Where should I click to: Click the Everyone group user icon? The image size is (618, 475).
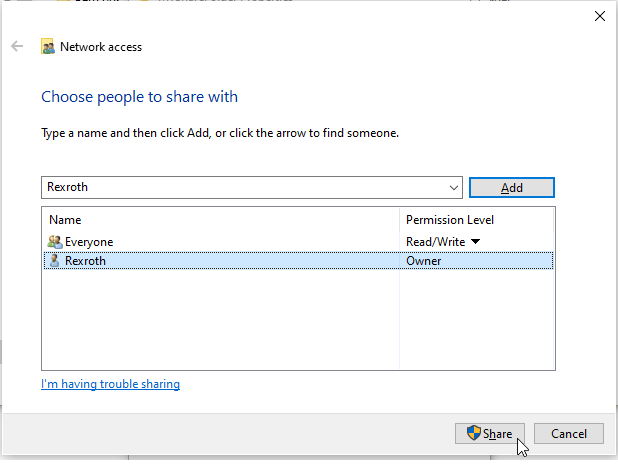pyautogui.click(x=54, y=242)
